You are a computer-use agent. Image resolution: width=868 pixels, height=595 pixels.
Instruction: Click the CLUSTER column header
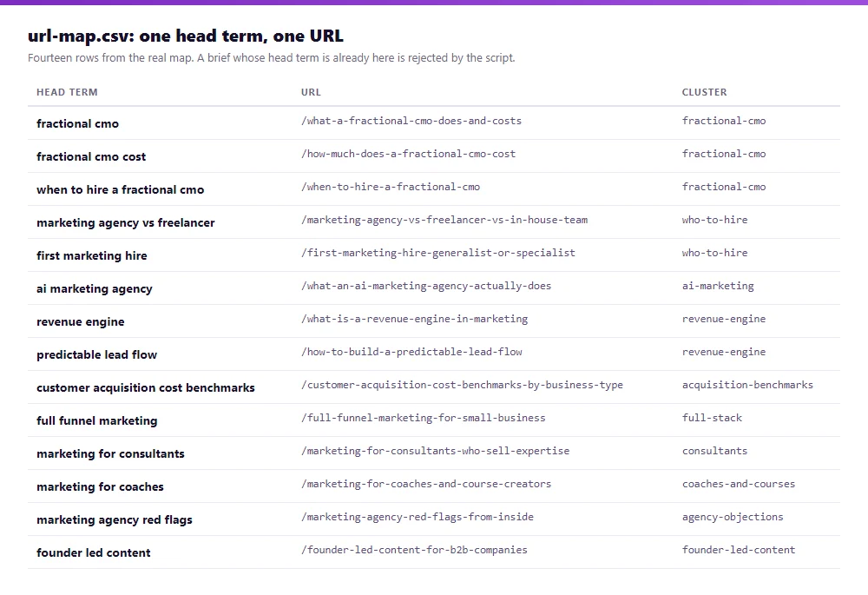click(x=704, y=92)
